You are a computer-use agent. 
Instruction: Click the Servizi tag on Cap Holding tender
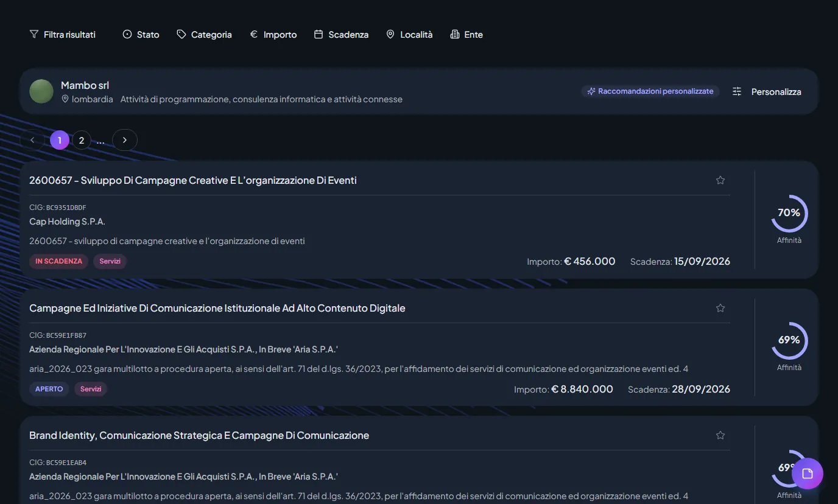pos(110,261)
